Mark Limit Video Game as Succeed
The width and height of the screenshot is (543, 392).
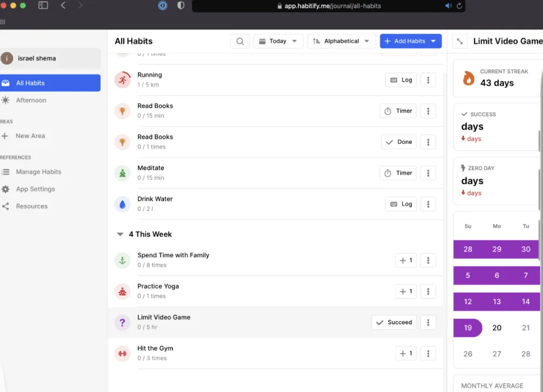pyautogui.click(x=394, y=322)
